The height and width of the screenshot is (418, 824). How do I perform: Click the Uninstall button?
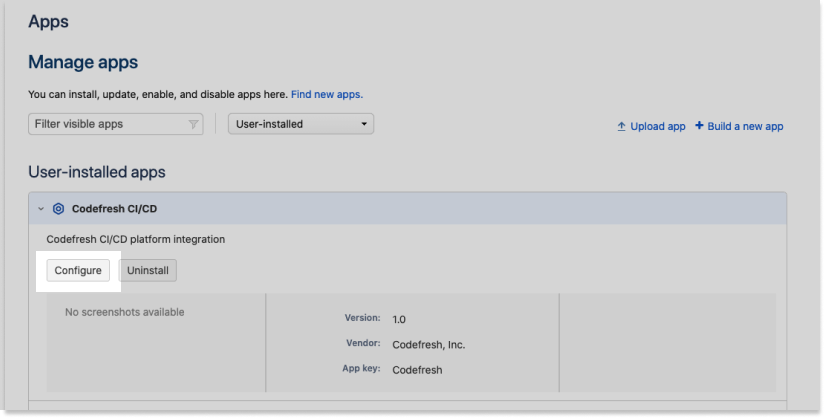pos(148,270)
